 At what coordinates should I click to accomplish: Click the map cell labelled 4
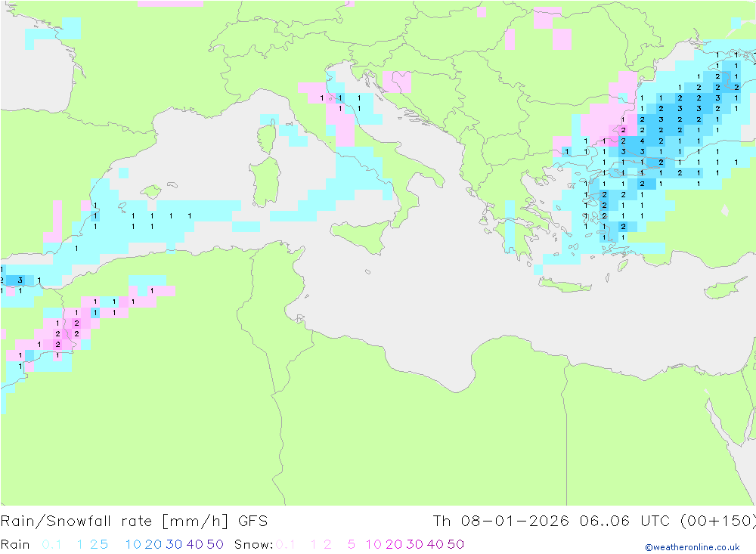[x=642, y=141]
